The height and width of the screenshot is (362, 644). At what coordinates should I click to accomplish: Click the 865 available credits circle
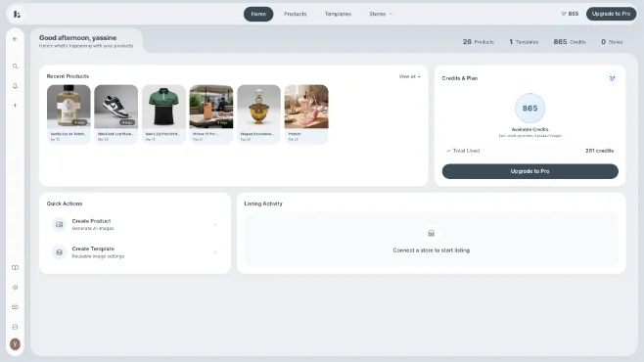click(529, 109)
